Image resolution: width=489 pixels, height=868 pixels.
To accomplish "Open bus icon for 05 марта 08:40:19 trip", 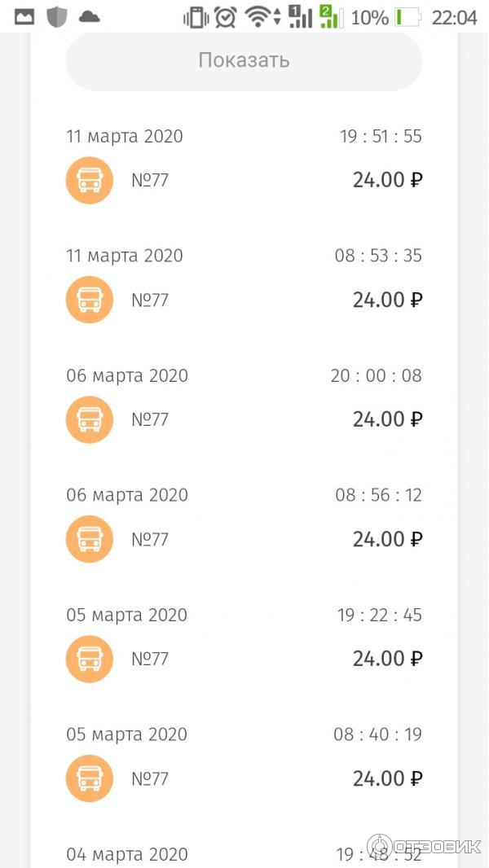I will click(90, 778).
